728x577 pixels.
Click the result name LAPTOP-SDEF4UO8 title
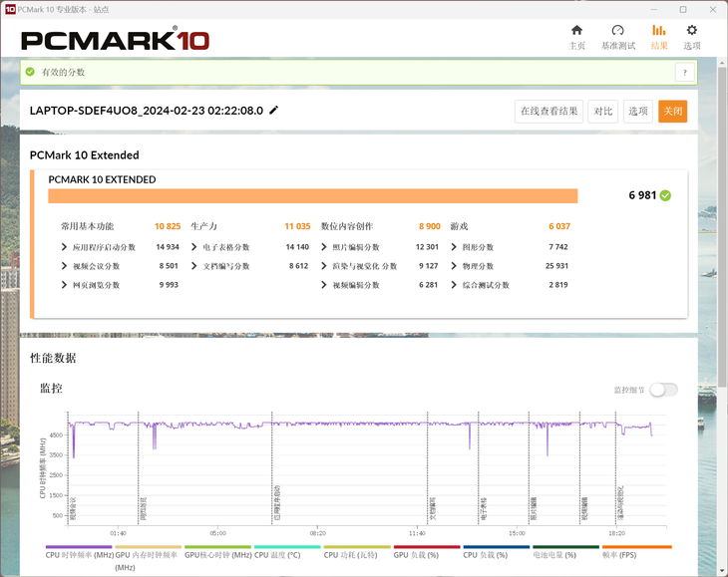(x=147, y=111)
